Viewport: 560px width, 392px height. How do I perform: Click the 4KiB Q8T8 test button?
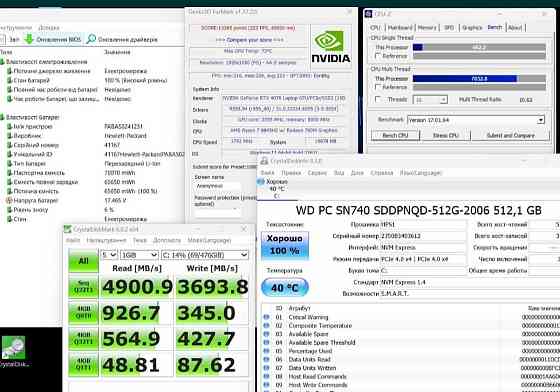(x=83, y=313)
